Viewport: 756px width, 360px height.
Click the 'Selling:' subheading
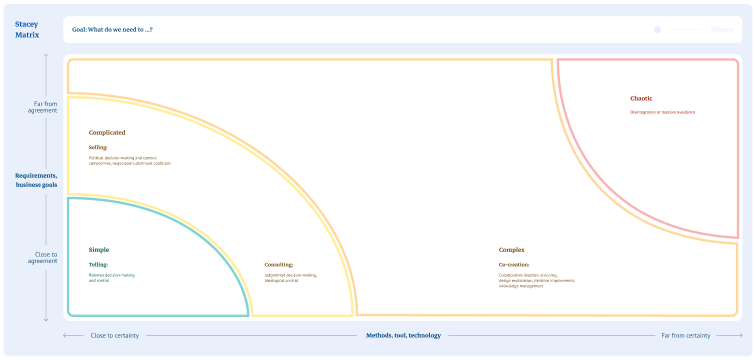(98, 147)
